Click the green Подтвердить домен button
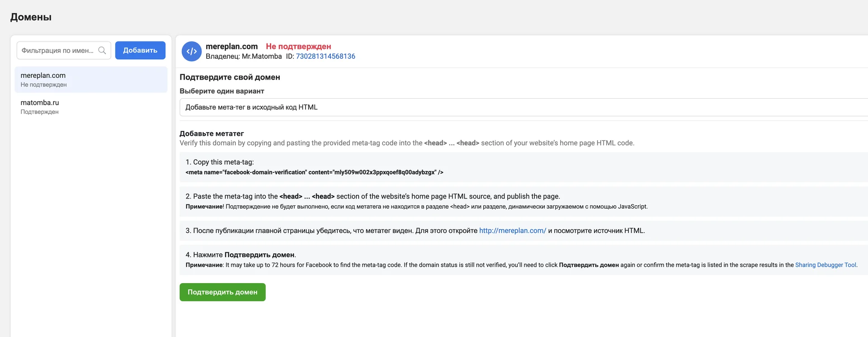Screen dimensions: 868x337 pyautogui.click(x=222, y=292)
